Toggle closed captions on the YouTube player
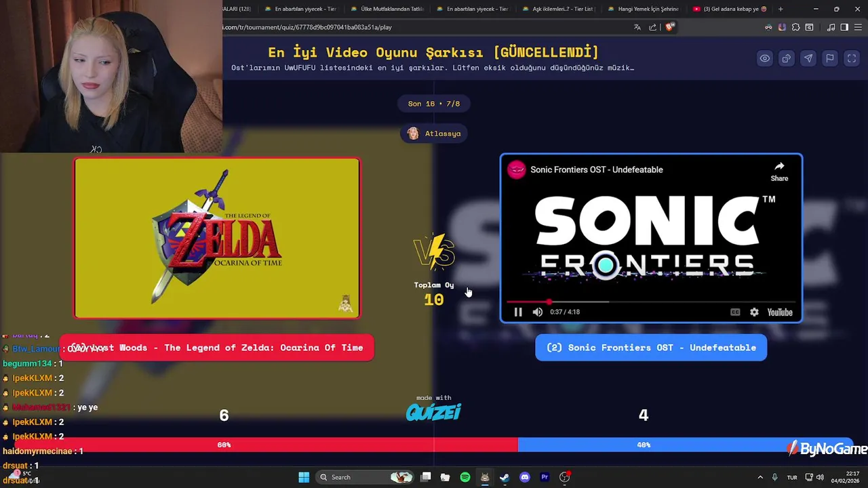 [x=735, y=312]
